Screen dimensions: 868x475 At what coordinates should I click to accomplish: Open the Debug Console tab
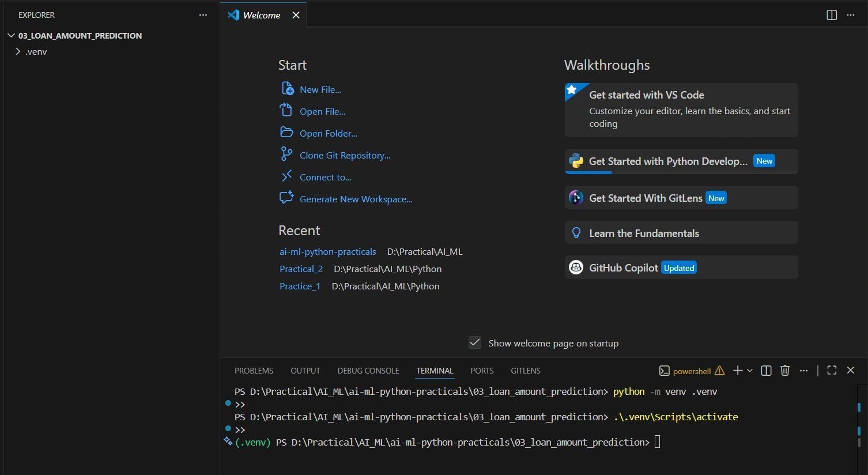click(368, 371)
